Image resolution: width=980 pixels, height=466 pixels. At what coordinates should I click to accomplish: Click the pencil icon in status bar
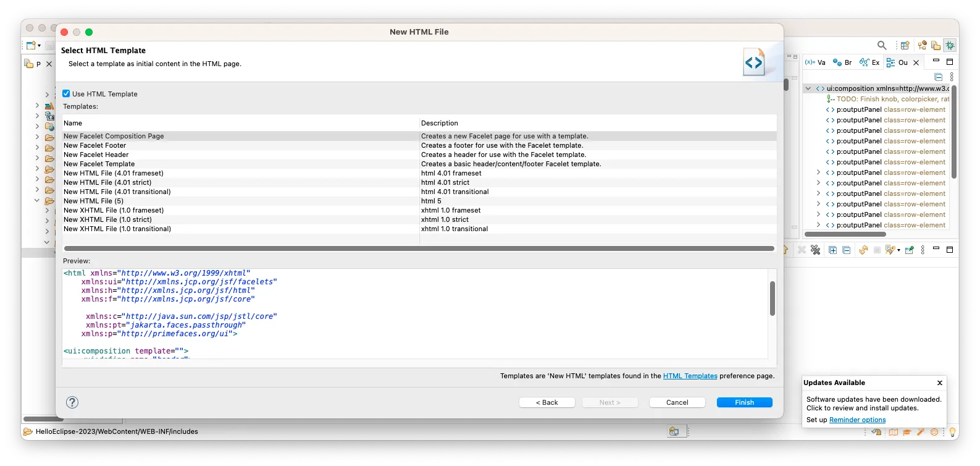pos(921,432)
